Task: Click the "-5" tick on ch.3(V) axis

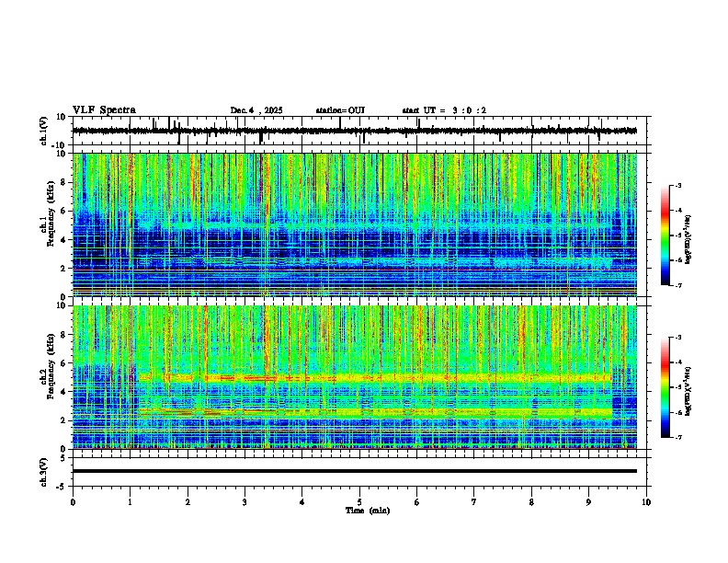Action: [x=63, y=487]
